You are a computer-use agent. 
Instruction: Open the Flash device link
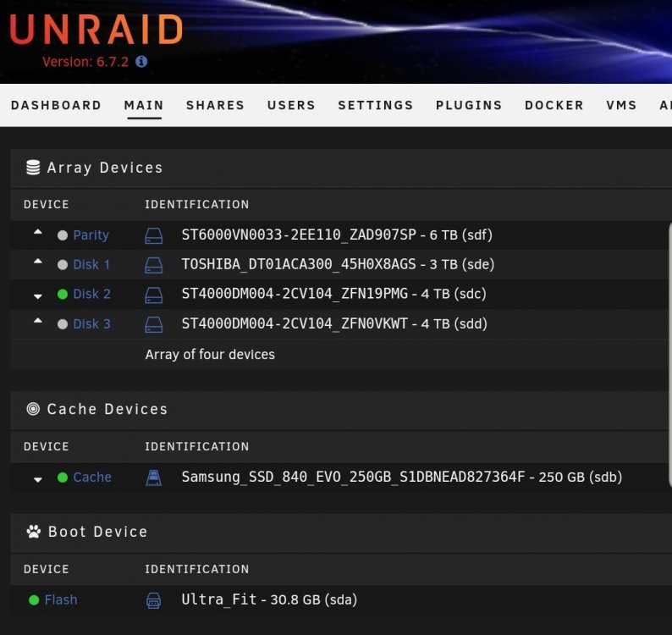(x=61, y=599)
